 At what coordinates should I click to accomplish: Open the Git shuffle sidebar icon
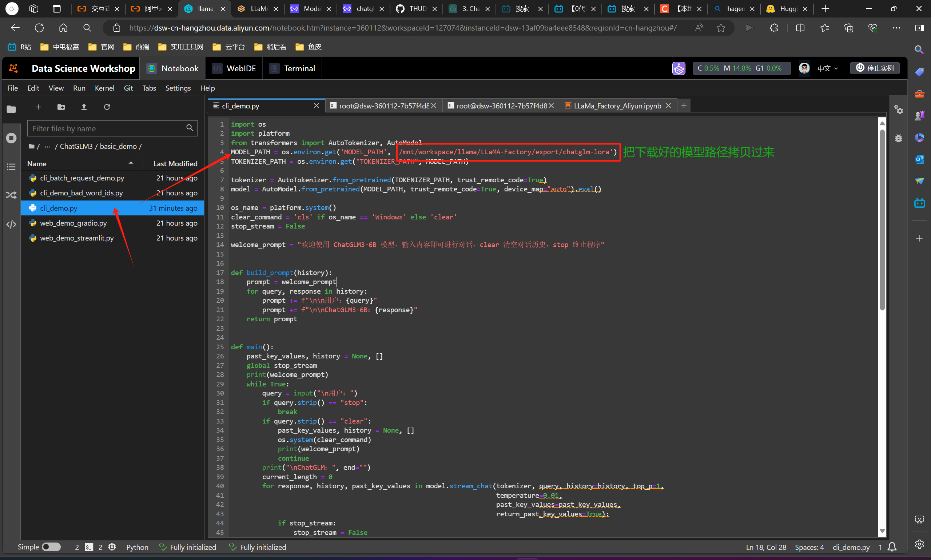(x=11, y=195)
